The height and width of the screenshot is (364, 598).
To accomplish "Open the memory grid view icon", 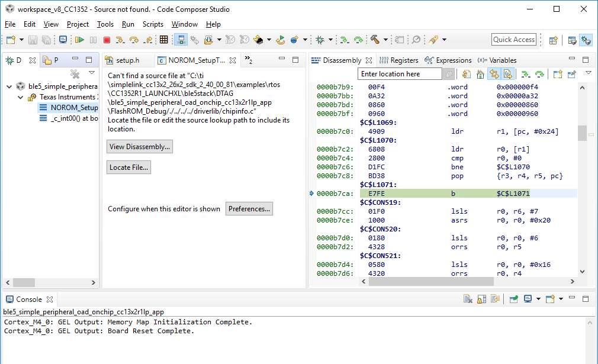I will 164,40.
